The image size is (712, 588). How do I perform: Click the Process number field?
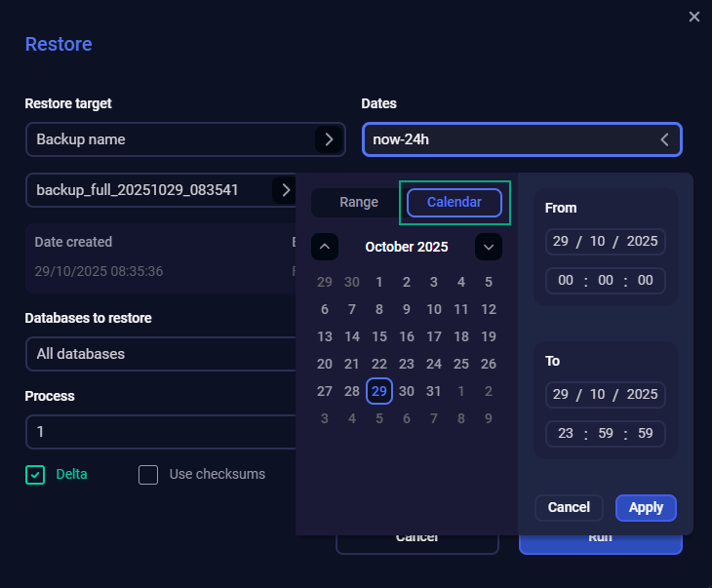tap(161, 431)
